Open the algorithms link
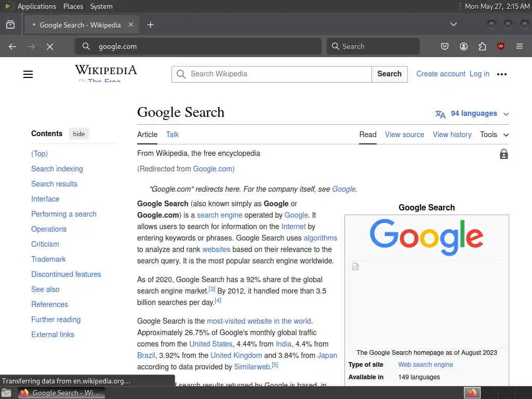 320,238
